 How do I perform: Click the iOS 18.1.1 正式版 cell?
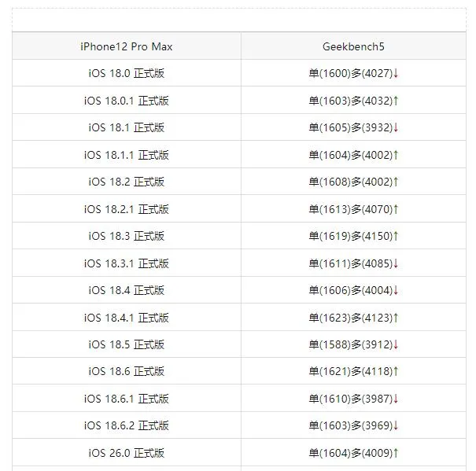(x=127, y=155)
